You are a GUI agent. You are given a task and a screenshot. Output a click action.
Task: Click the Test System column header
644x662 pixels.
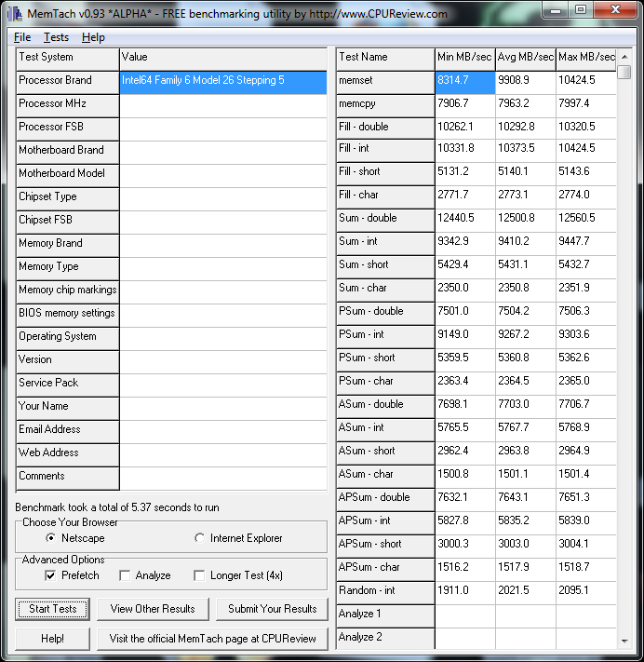click(x=68, y=59)
